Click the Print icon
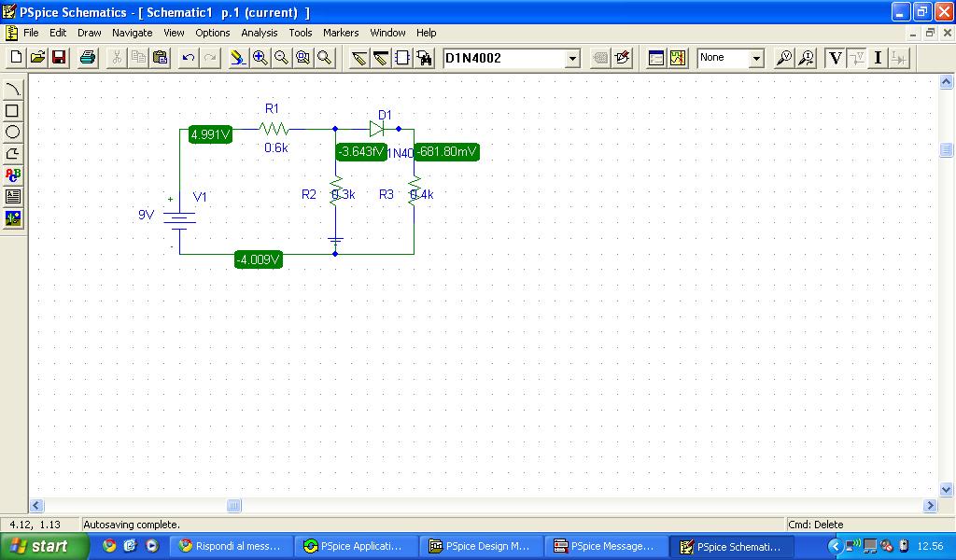Viewport: 956px width, 560px height. point(88,58)
